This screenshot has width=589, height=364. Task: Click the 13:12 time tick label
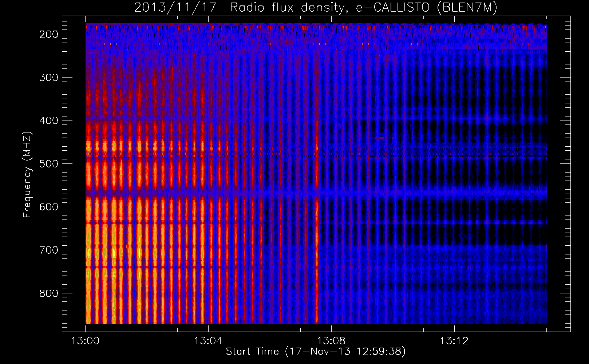(454, 341)
